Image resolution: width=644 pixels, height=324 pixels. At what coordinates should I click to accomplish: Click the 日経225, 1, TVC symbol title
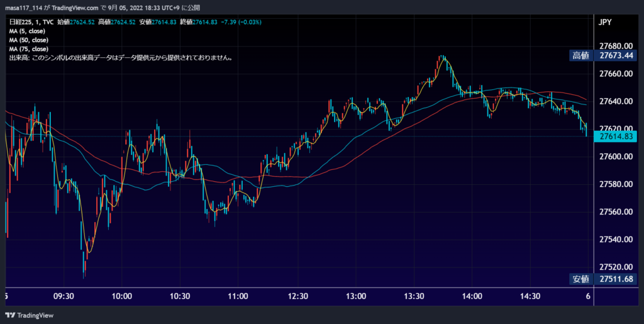[30, 22]
